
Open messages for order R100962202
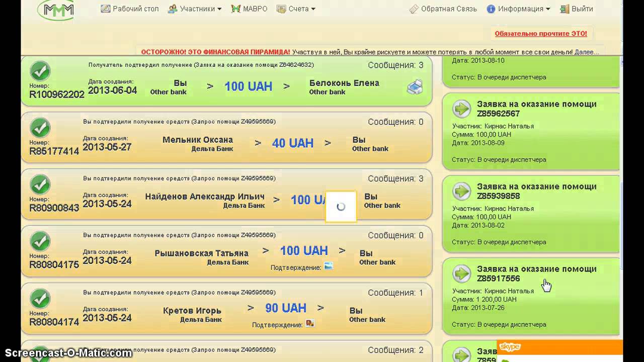(x=395, y=65)
